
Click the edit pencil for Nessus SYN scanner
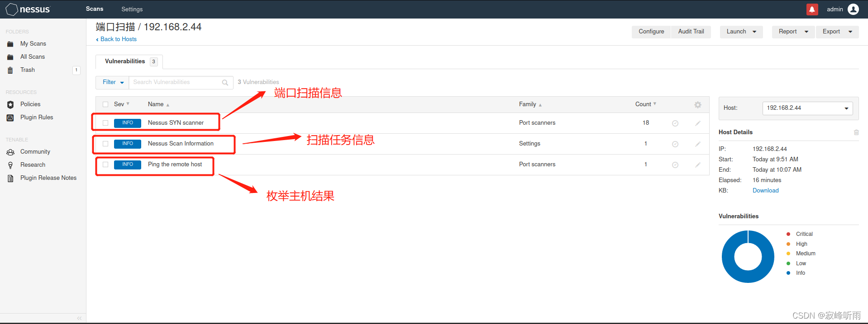click(x=698, y=123)
